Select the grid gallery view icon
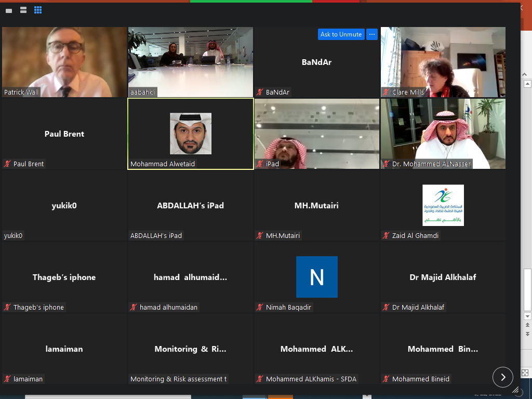The height and width of the screenshot is (399, 532). (x=38, y=10)
